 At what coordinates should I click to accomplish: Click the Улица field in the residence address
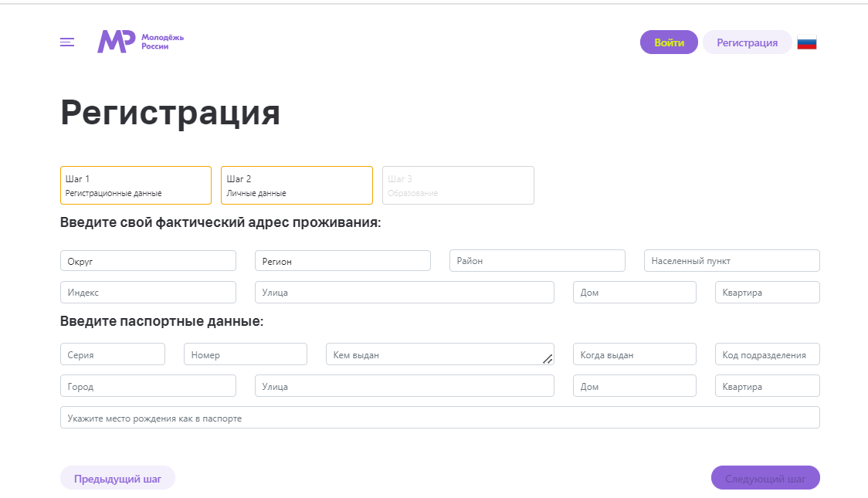[x=404, y=292]
